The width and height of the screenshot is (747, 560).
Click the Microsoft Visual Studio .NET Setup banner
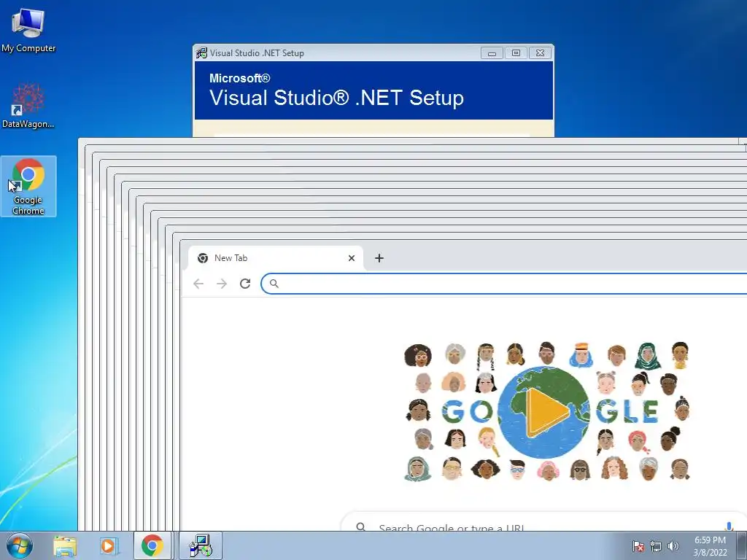coord(373,90)
